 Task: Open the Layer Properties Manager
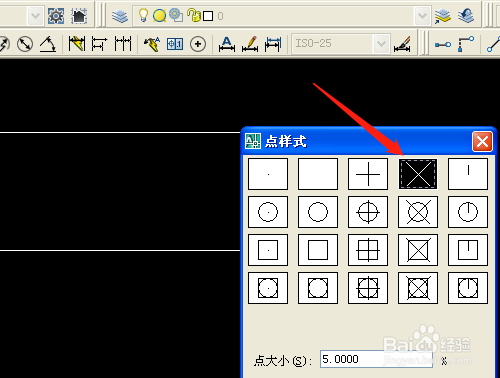point(120,16)
